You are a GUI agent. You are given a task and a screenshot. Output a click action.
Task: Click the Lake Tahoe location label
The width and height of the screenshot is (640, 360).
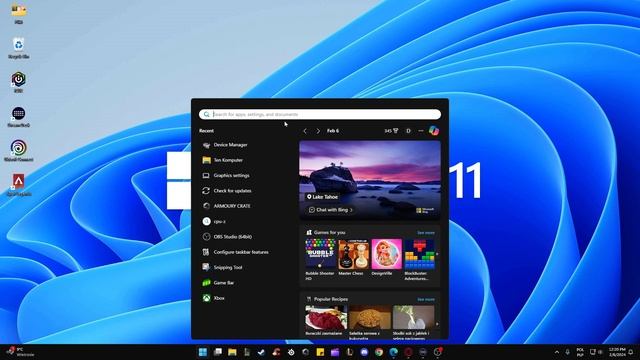322,197
